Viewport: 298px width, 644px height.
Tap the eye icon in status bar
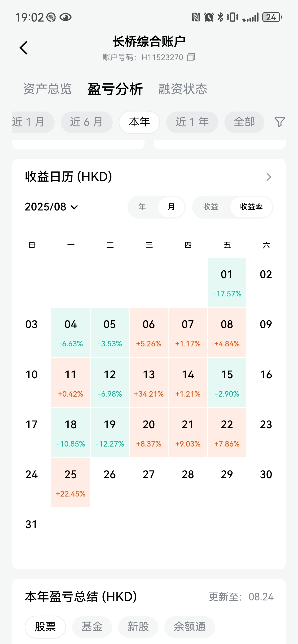66,17
